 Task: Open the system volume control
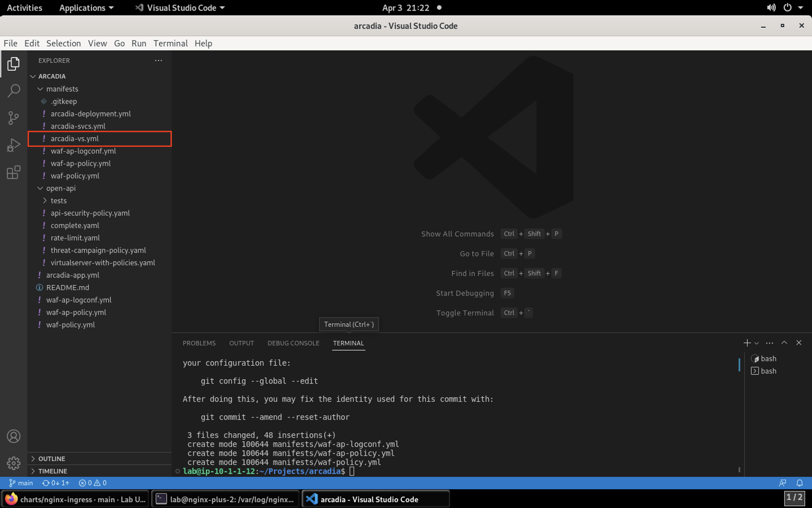[771, 8]
